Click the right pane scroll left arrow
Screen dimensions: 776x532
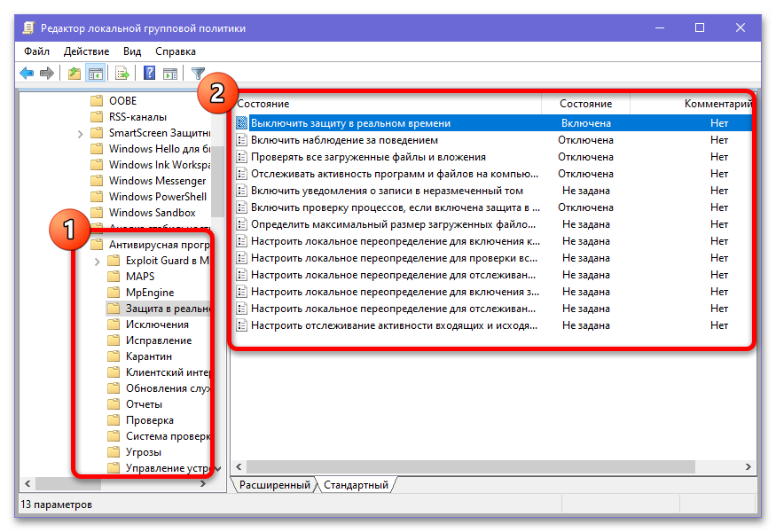tap(239, 466)
